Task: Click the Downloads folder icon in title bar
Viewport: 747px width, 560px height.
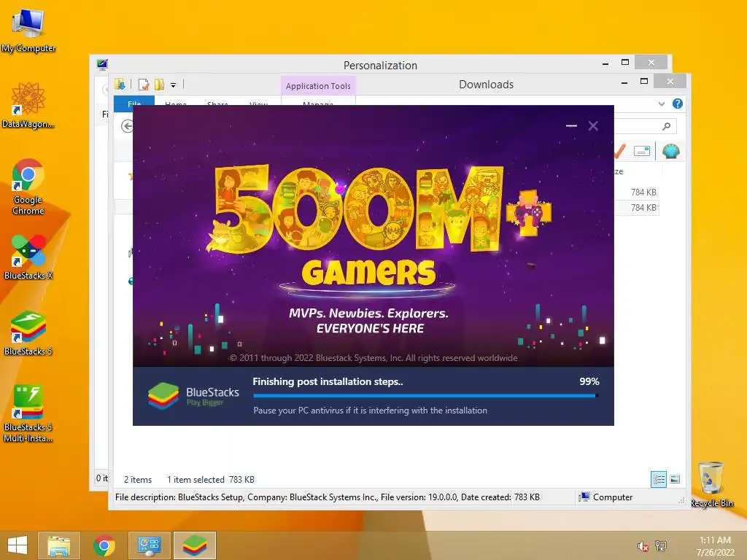Action: (120, 85)
